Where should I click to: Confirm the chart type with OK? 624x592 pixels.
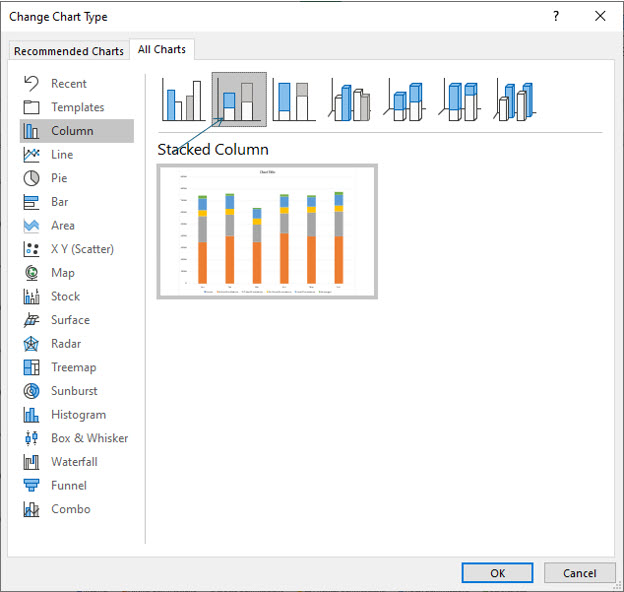point(497,573)
